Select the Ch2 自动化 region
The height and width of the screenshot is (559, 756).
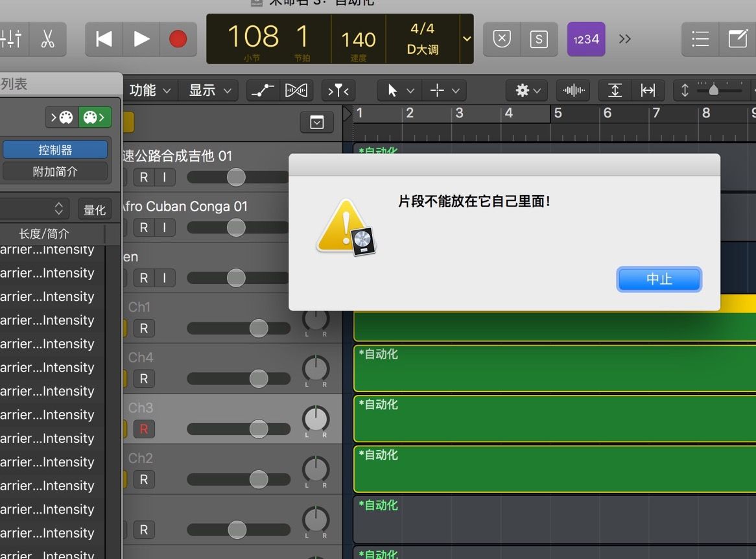pyautogui.click(x=555, y=469)
